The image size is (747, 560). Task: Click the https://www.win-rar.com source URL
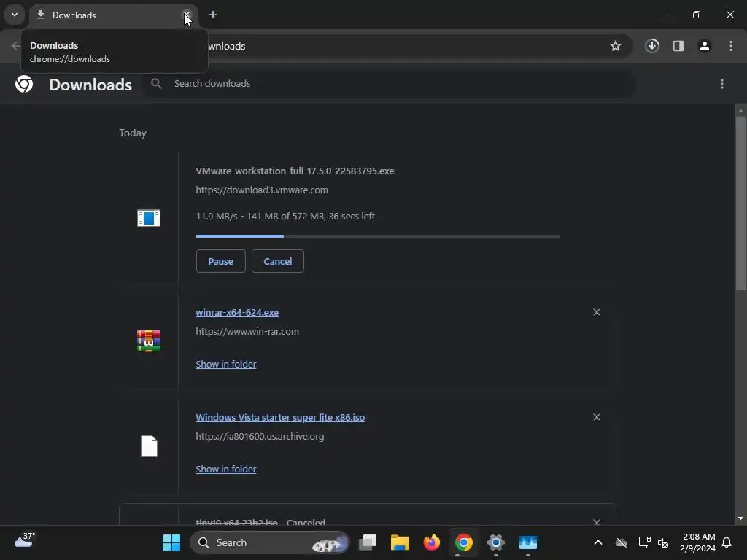[247, 332]
